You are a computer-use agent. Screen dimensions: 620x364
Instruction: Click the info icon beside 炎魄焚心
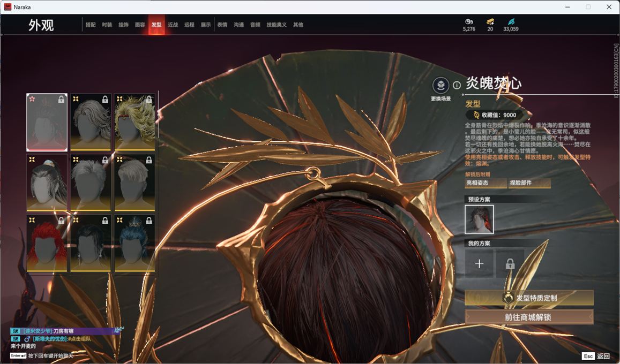click(x=457, y=85)
